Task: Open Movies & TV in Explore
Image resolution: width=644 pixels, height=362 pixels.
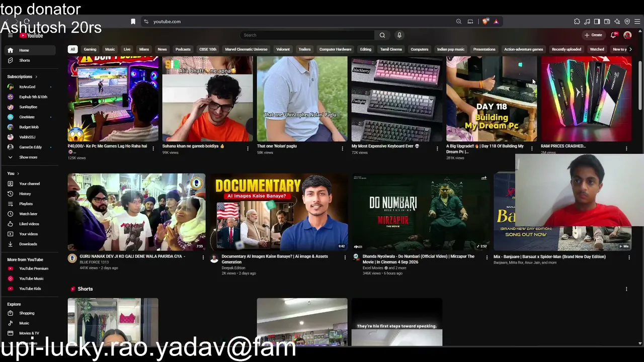Action: pyautogui.click(x=30, y=333)
